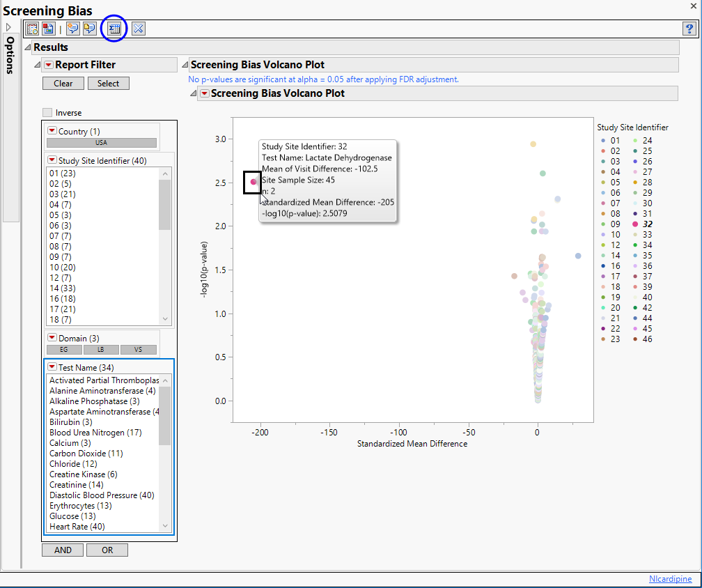Open the Test Name red triangle menu
Screen dimensions: 702x588
tap(52, 367)
